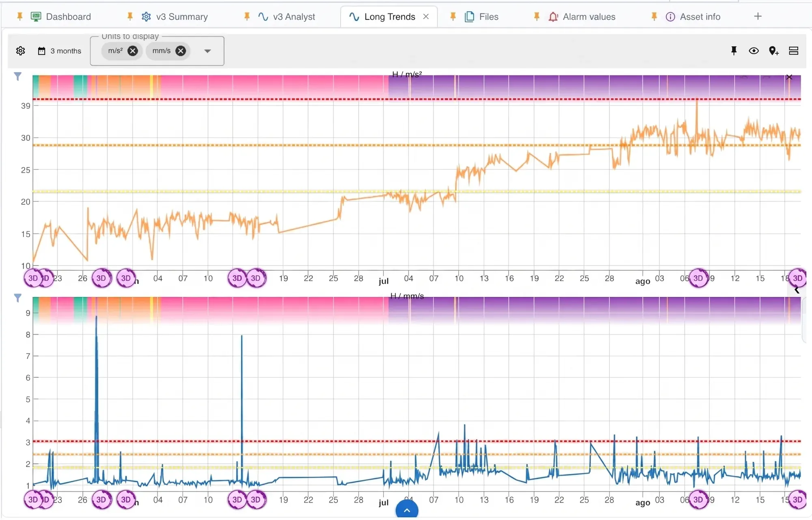812x520 pixels.
Task: Add a new tab with plus icon
Action: (x=758, y=16)
